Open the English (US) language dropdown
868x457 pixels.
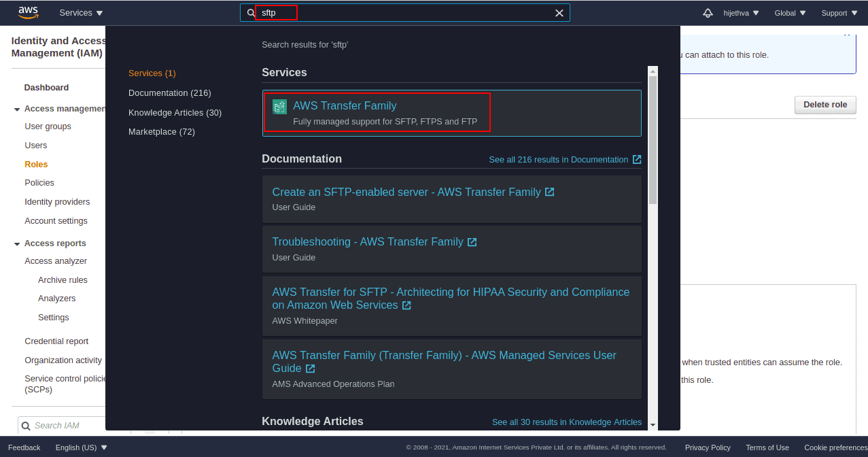(x=82, y=447)
